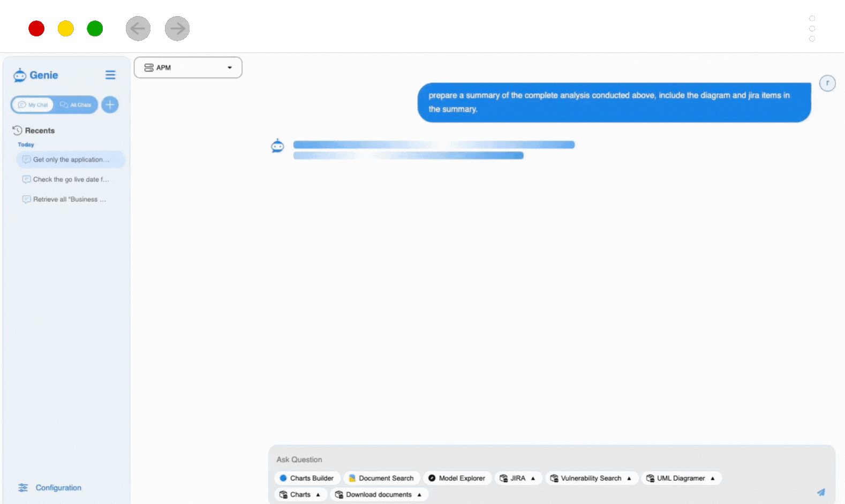Open the APM dropdown selector

[x=188, y=68]
